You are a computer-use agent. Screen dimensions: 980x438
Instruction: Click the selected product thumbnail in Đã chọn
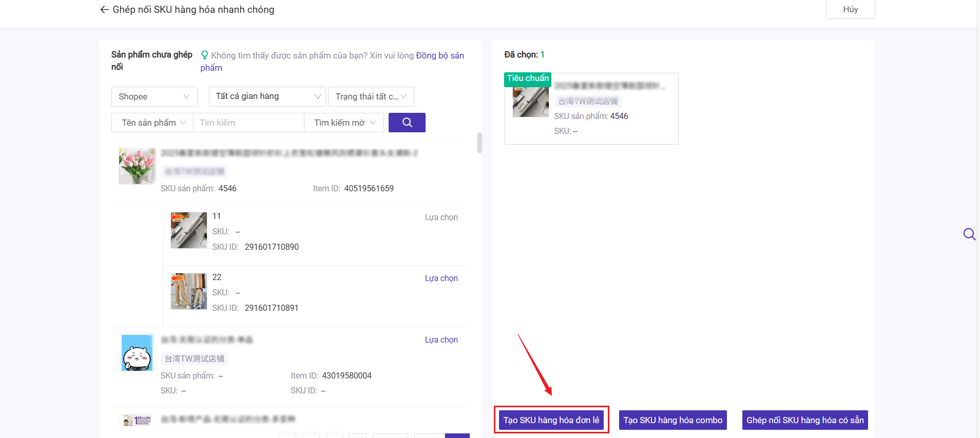click(x=531, y=102)
